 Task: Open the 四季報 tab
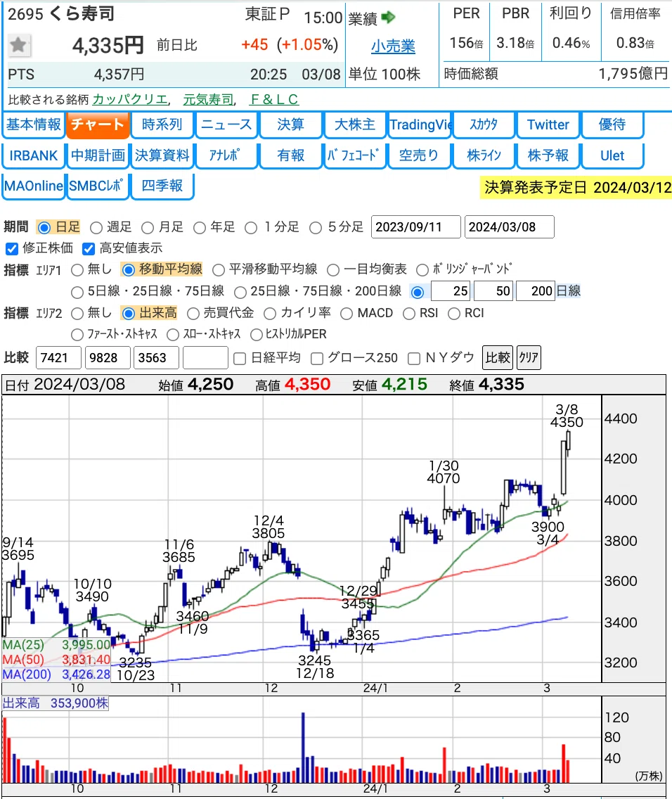point(162,186)
